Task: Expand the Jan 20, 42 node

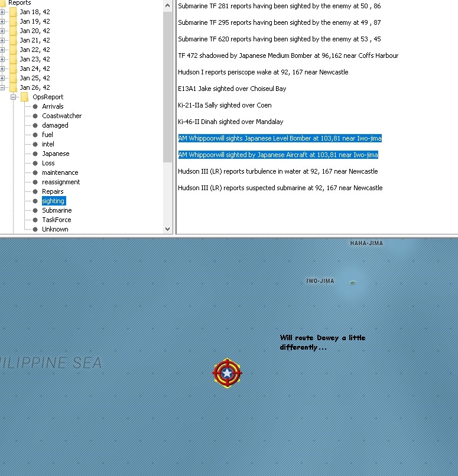Action: [x=2, y=31]
